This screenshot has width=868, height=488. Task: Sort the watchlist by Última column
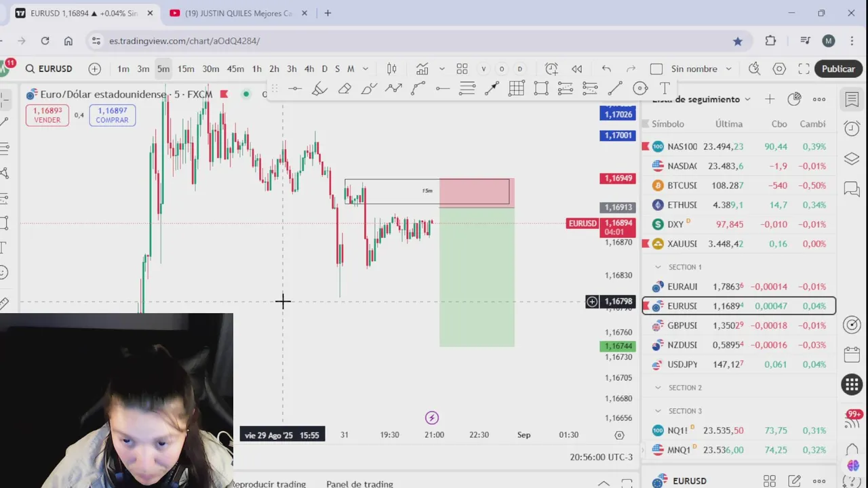click(x=729, y=124)
